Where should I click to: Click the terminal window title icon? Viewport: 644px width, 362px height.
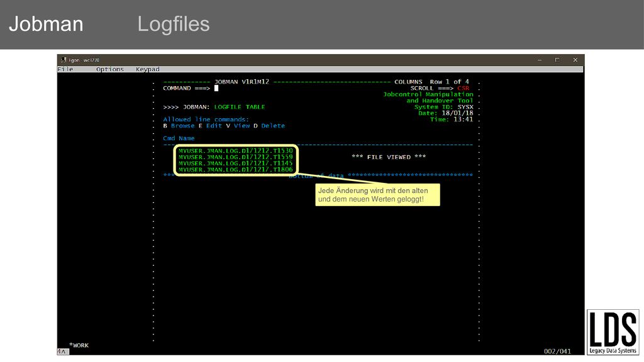[64, 60]
